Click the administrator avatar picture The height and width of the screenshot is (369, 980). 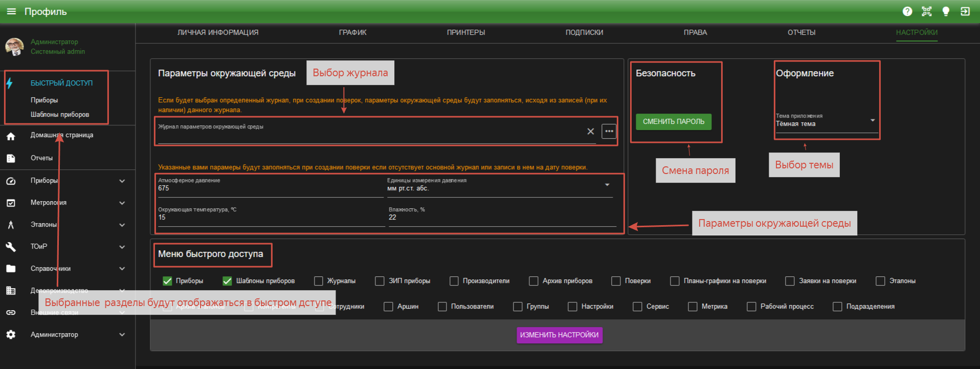[x=14, y=47]
